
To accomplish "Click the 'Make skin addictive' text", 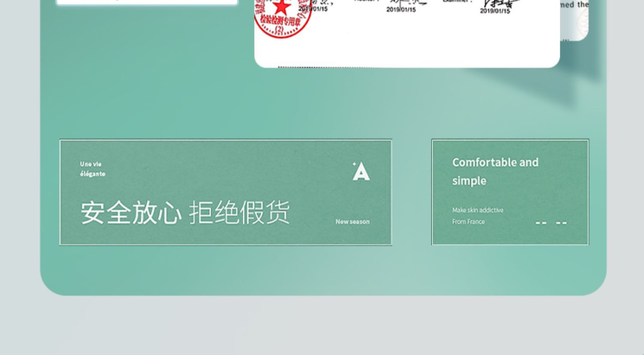I will (477, 210).
